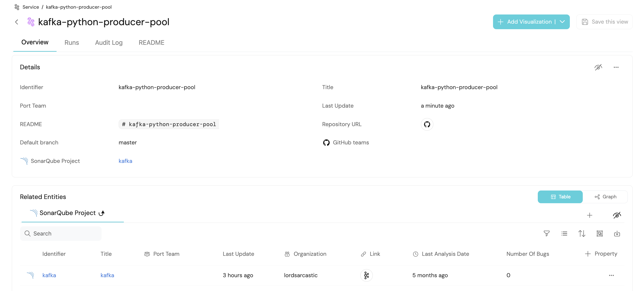Go back using the left chevron arrow
This screenshot has width=644, height=291.
(x=17, y=22)
